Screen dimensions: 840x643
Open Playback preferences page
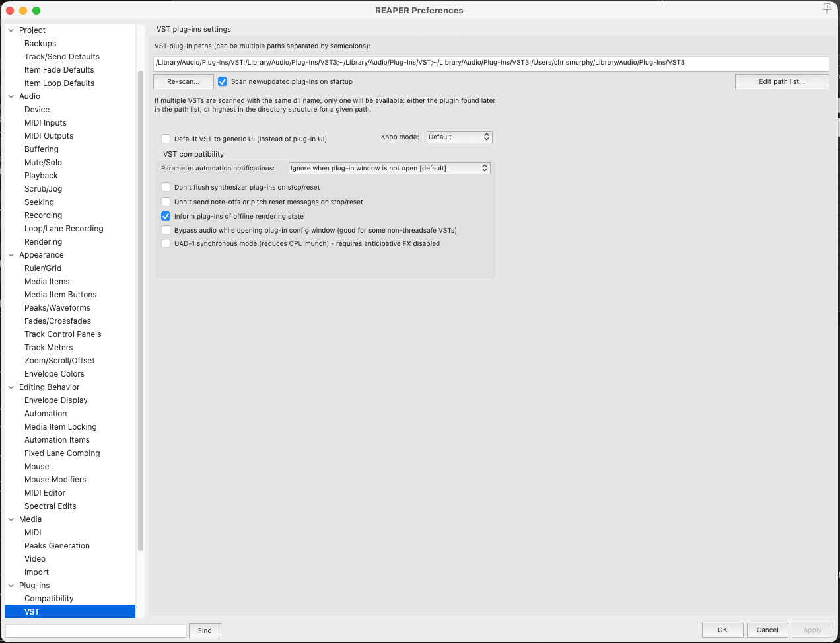tap(41, 176)
